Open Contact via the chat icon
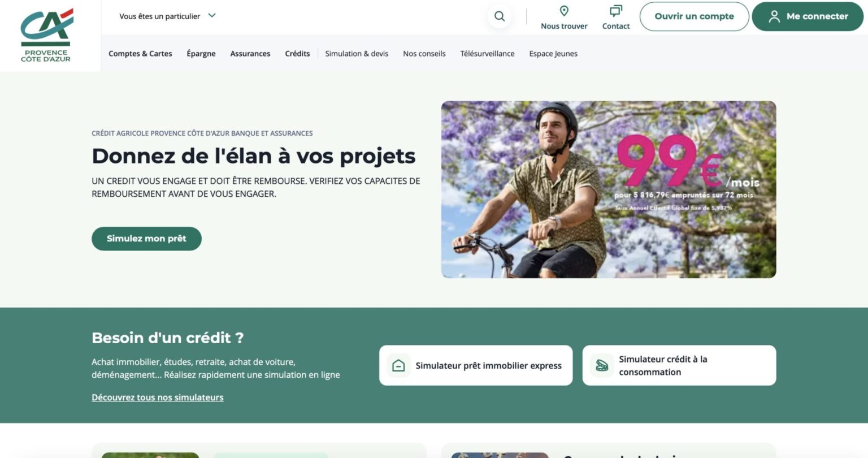This screenshot has width=868, height=458. point(615,10)
